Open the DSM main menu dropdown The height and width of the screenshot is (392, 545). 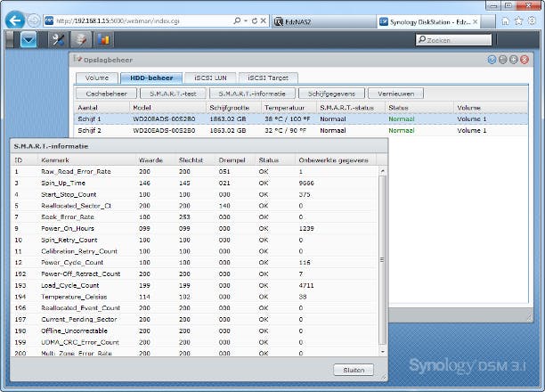(28, 40)
